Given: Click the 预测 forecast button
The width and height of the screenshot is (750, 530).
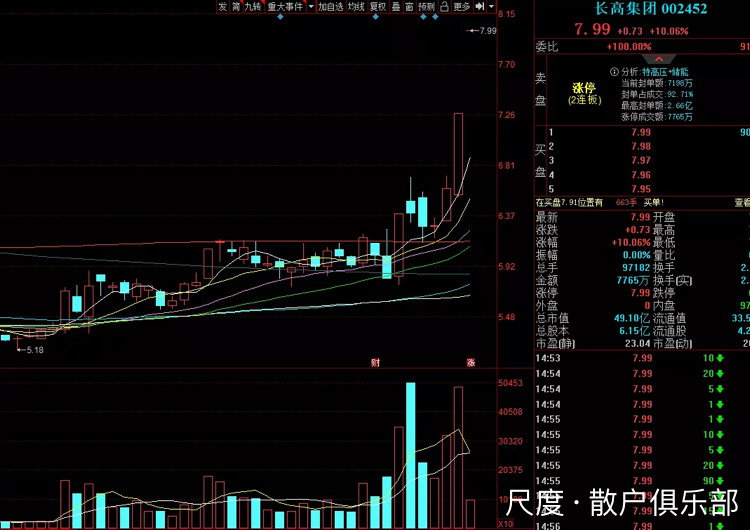Looking at the screenshot, I should [427, 6].
